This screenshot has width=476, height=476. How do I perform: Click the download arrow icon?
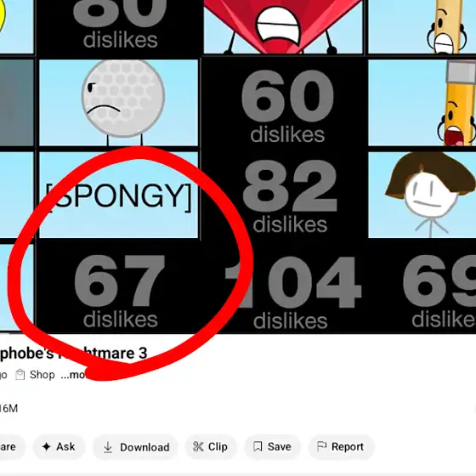(x=108, y=447)
